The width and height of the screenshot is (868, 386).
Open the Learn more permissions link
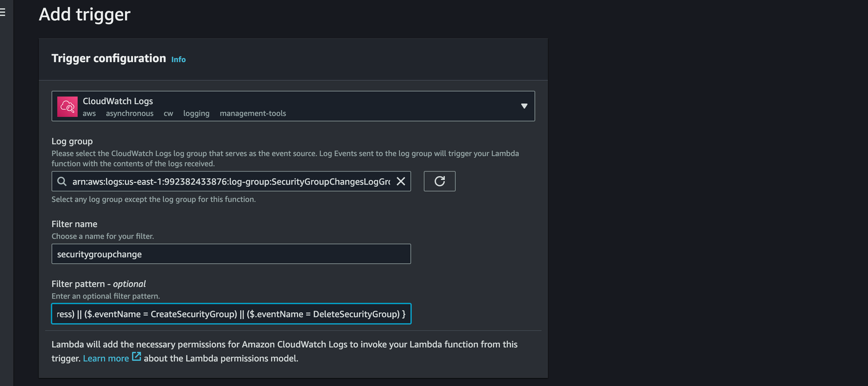coord(106,358)
